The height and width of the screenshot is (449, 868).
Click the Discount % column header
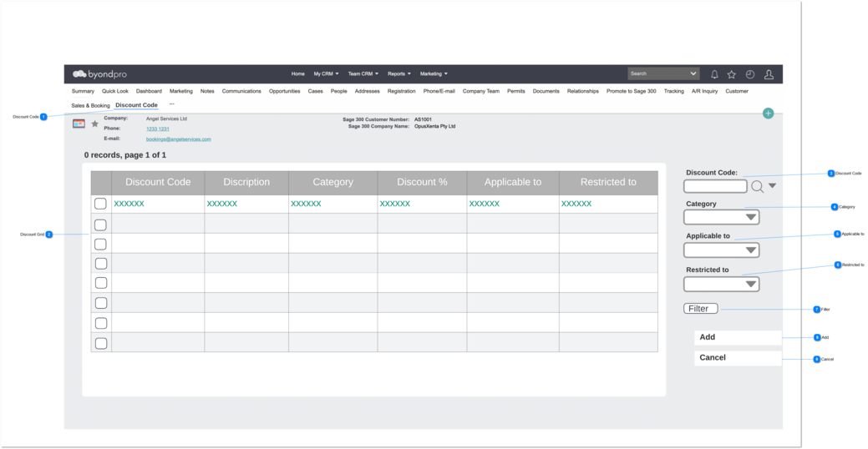[423, 183]
